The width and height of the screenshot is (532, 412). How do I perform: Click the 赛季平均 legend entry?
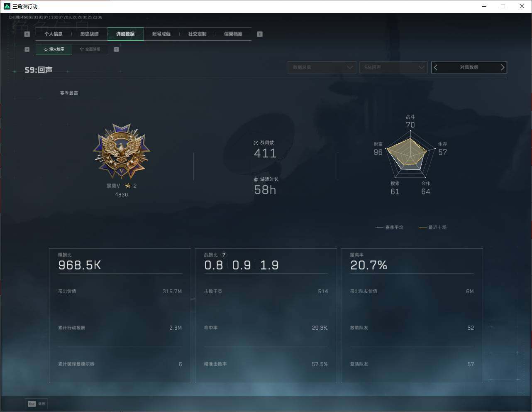(x=389, y=228)
